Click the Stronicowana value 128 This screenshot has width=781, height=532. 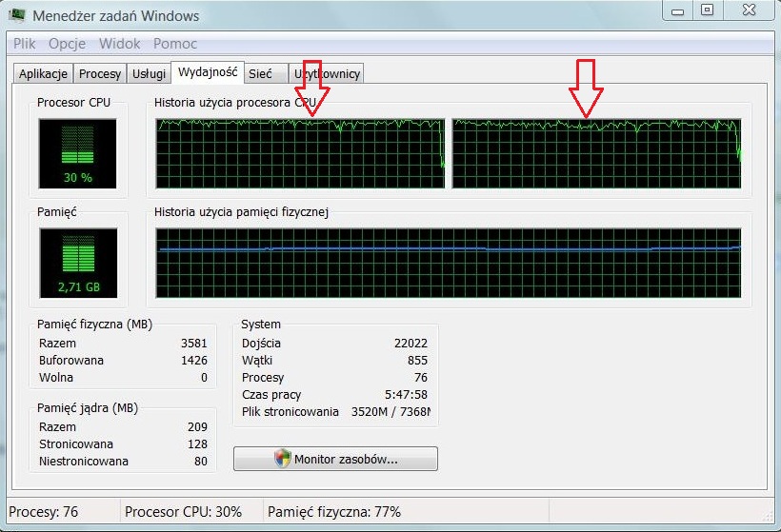pos(198,443)
